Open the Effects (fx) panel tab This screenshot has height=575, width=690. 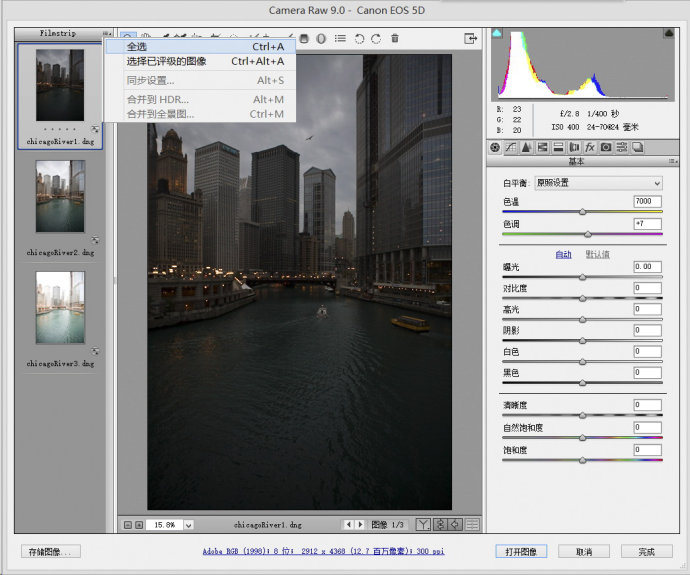(x=590, y=147)
